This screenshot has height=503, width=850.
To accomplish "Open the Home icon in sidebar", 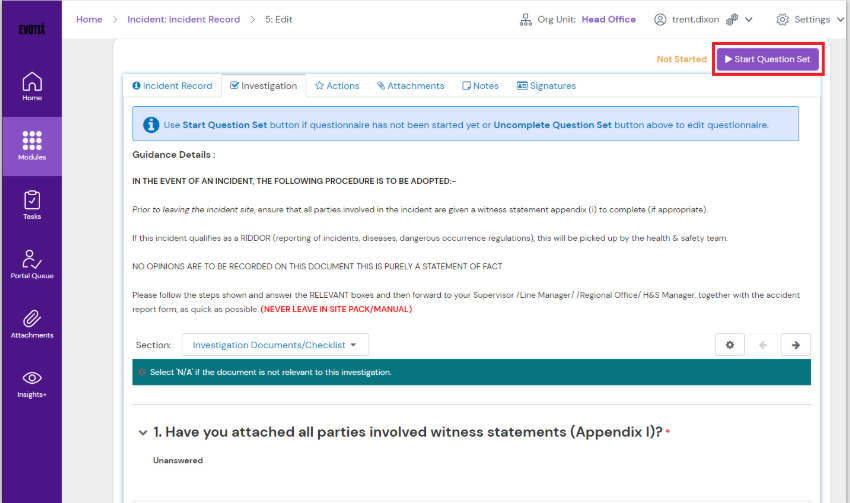I will [32, 86].
